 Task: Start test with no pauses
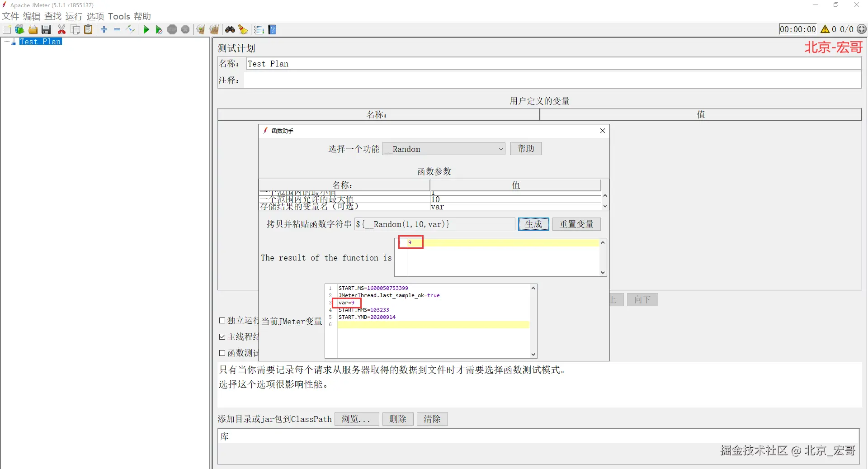159,29
